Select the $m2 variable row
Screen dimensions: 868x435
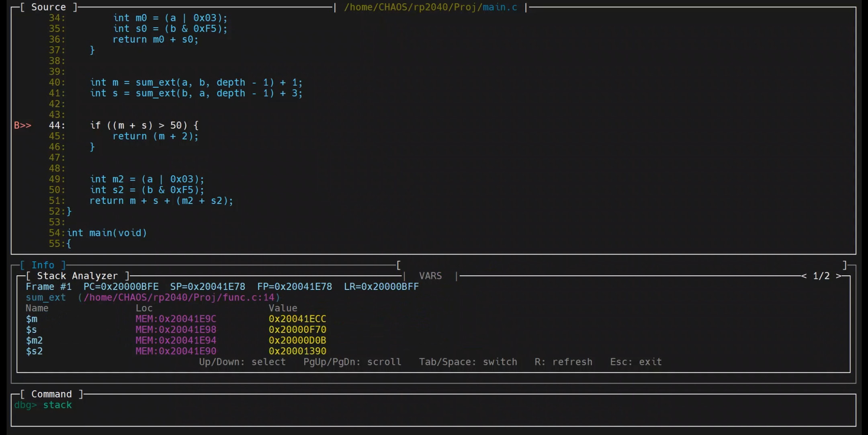pyautogui.click(x=34, y=341)
